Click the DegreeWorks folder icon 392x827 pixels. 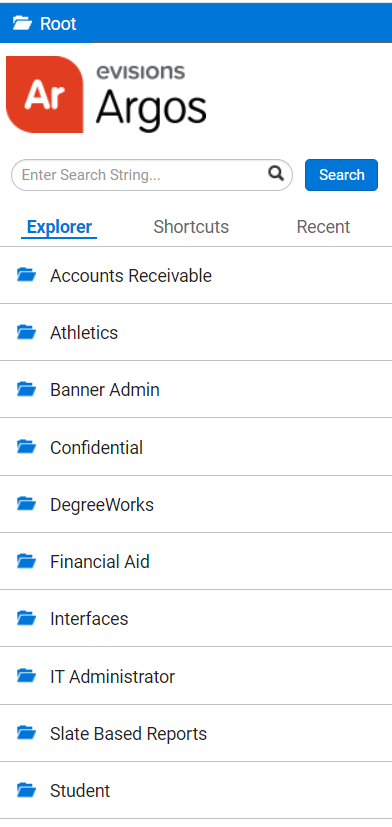click(x=26, y=504)
